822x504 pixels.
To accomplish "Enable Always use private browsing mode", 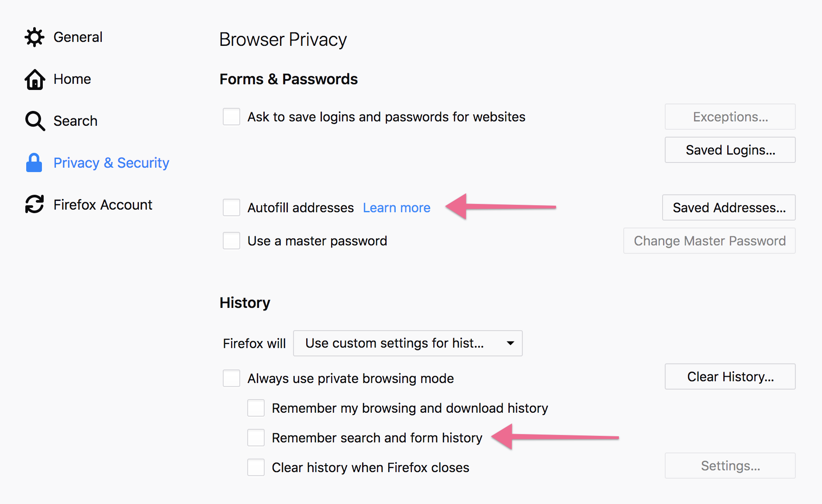I will (x=231, y=378).
